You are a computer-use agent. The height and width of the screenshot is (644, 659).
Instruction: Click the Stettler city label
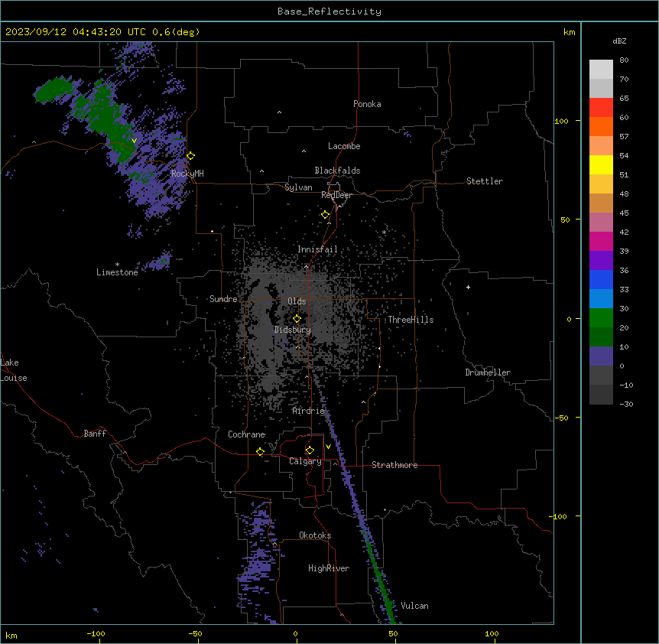tap(485, 181)
